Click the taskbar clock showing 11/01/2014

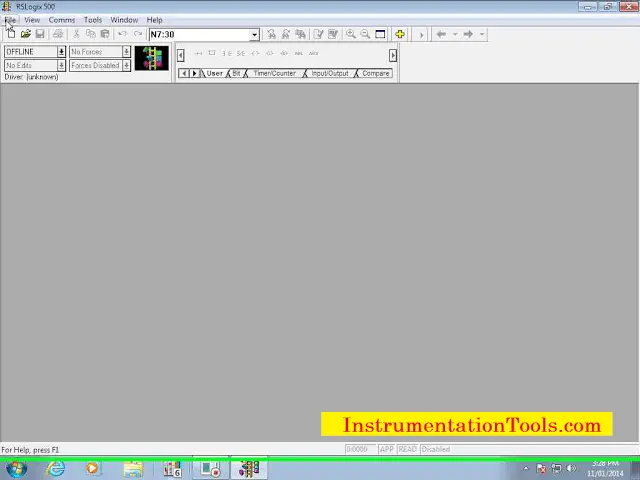(x=605, y=469)
